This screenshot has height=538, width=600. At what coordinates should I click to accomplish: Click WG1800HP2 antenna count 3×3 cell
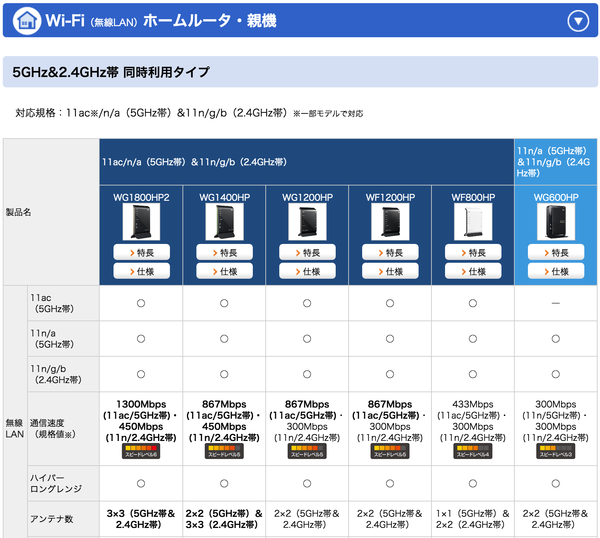tap(141, 519)
